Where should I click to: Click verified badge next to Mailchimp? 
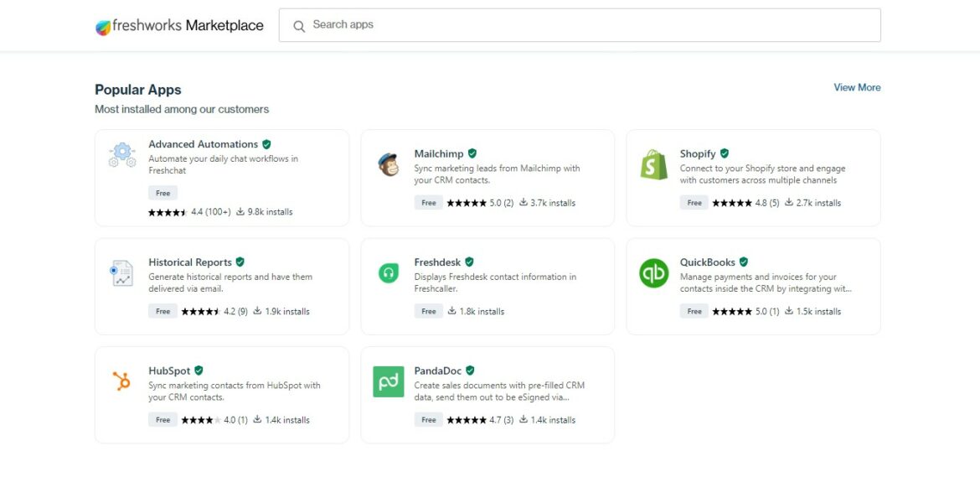tap(472, 153)
